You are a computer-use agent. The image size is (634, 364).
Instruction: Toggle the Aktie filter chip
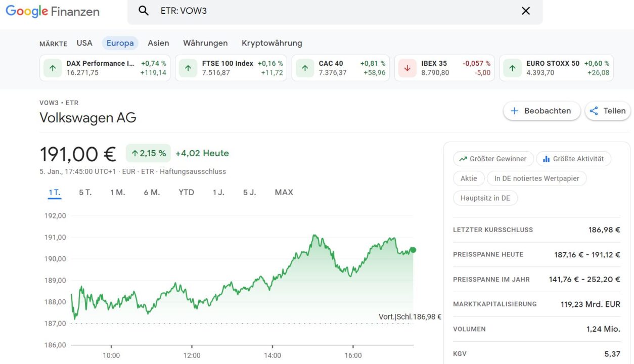468,178
